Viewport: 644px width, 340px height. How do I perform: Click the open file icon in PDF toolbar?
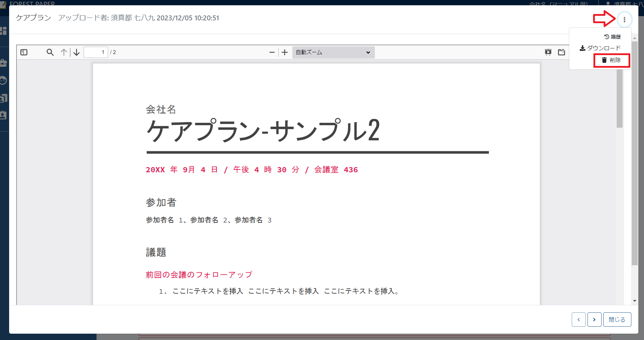[x=562, y=52]
